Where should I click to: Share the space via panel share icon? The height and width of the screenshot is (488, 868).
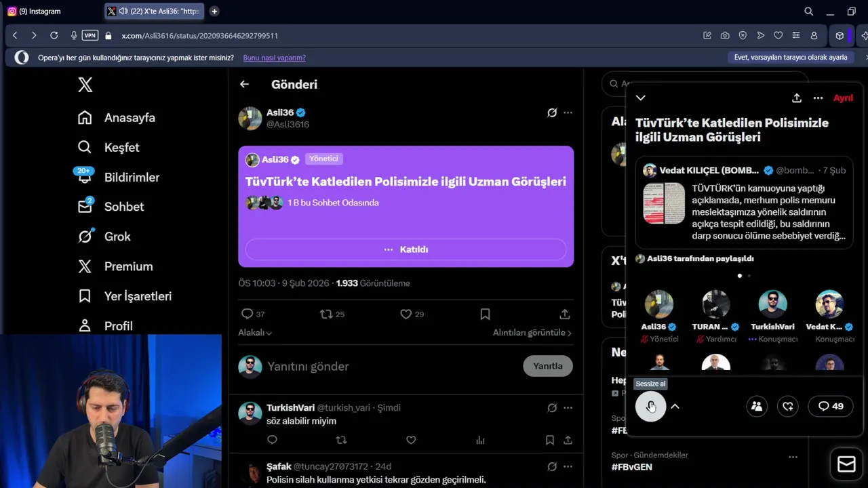[797, 98]
